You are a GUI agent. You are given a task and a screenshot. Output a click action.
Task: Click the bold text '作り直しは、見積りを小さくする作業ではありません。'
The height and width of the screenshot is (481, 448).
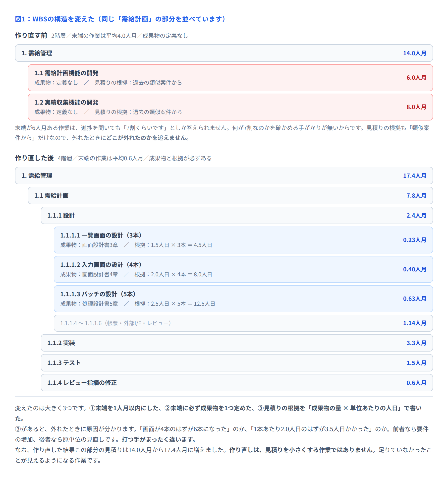(x=302, y=450)
